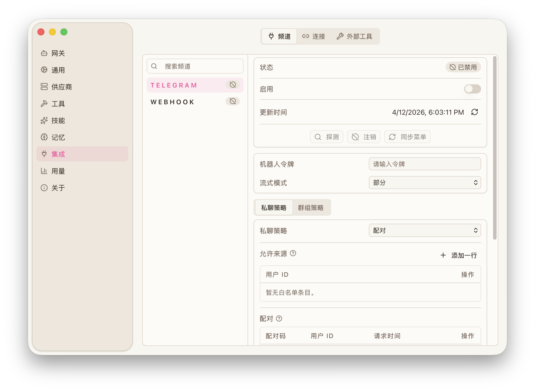The height and width of the screenshot is (392, 535).
Task: Open the 私聊策略 selector showing 配对
Action: click(x=425, y=230)
